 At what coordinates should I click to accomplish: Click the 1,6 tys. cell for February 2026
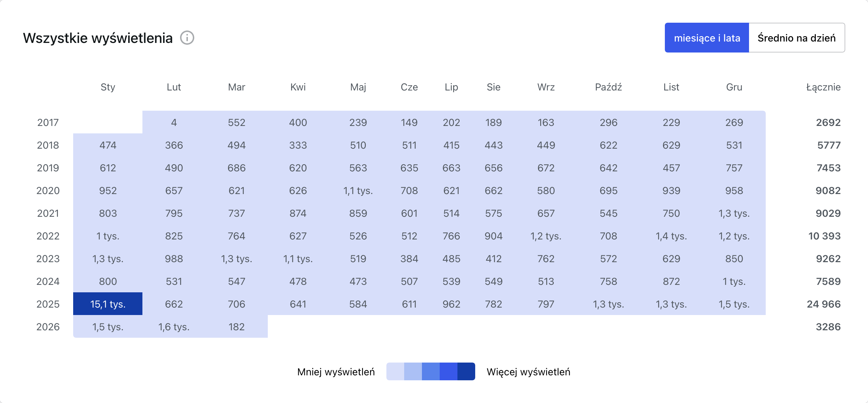[174, 327]
